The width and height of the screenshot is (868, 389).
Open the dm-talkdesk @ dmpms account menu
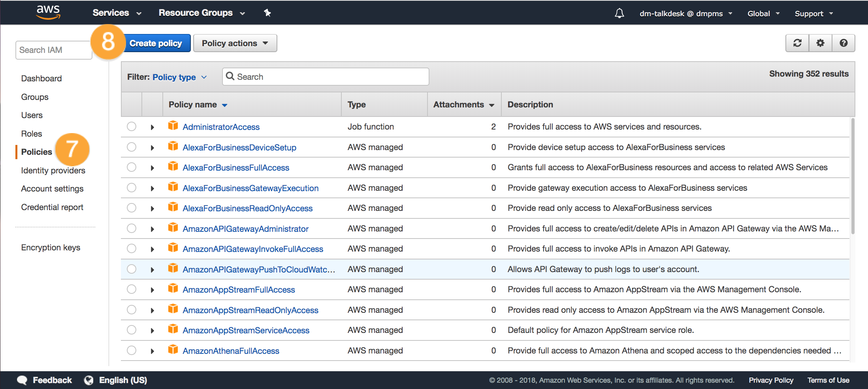tap(686, 14)
